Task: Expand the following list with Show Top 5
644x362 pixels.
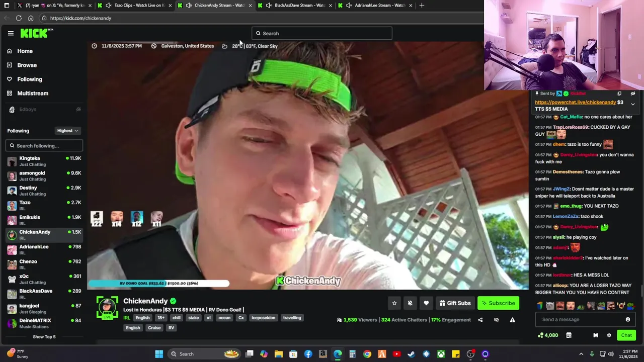Action: click(44, 337)
